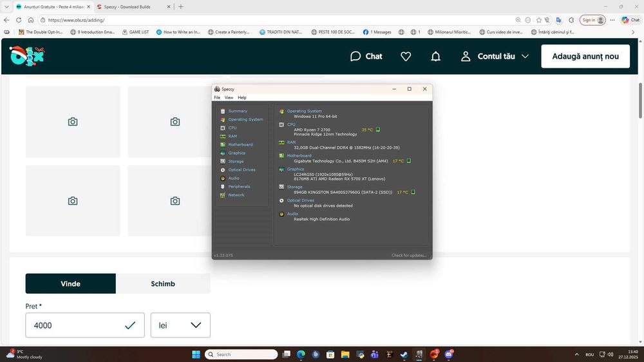
Task: Select the Schimb option
Action: (163, 283)
